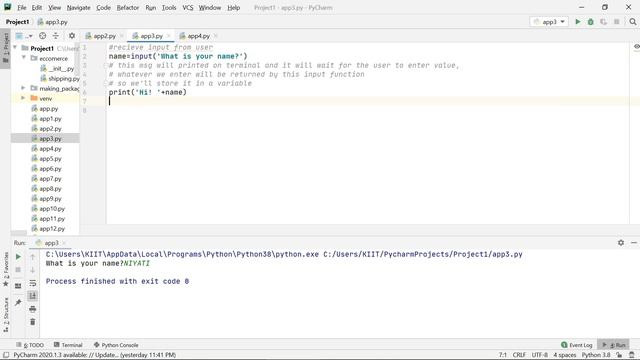Stop button in the Run panel
Image resolution: width=640 pixels, height=360 pixels.
(18, 270)
